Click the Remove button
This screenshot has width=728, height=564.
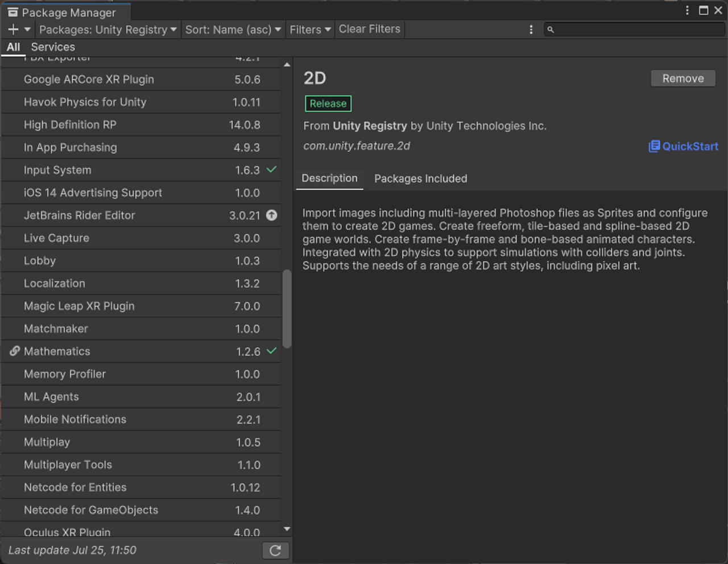683,78
